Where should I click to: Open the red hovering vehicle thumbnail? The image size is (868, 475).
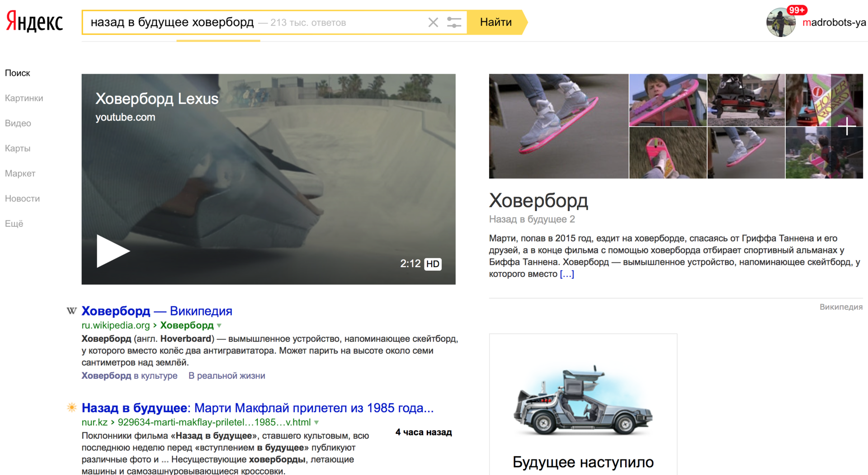click(x=746, y=100)
